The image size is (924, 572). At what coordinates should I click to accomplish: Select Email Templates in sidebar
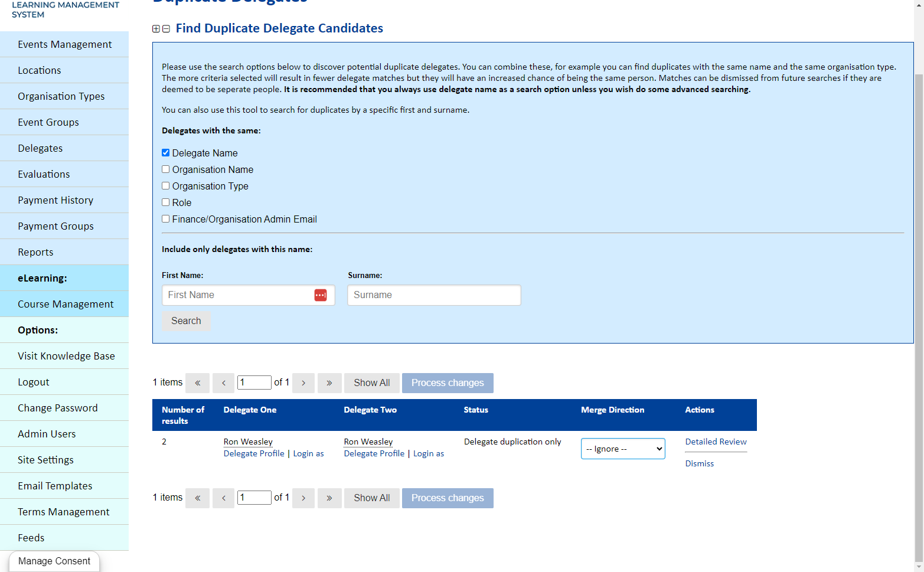click(64, 486)
